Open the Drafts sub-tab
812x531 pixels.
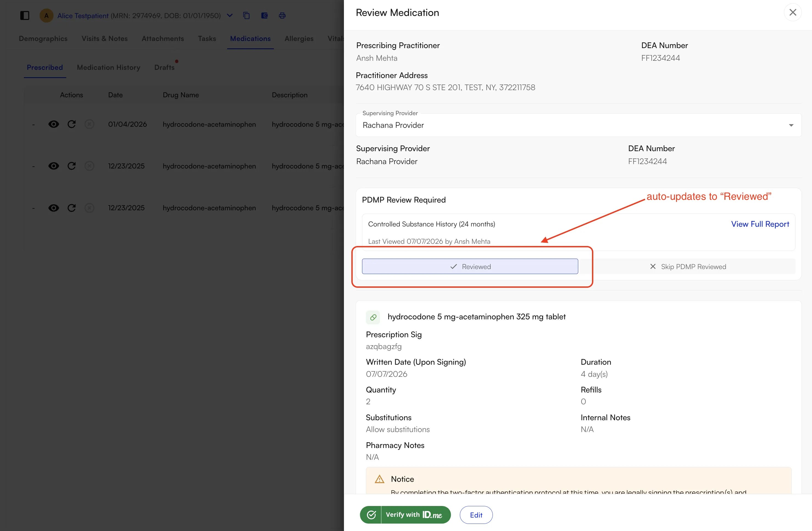(x=164, y=68)
